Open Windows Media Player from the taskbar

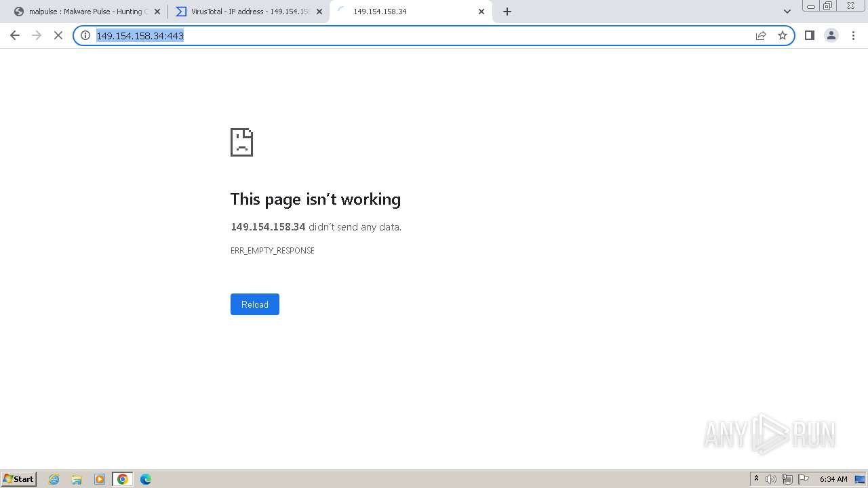coord(100,479)
